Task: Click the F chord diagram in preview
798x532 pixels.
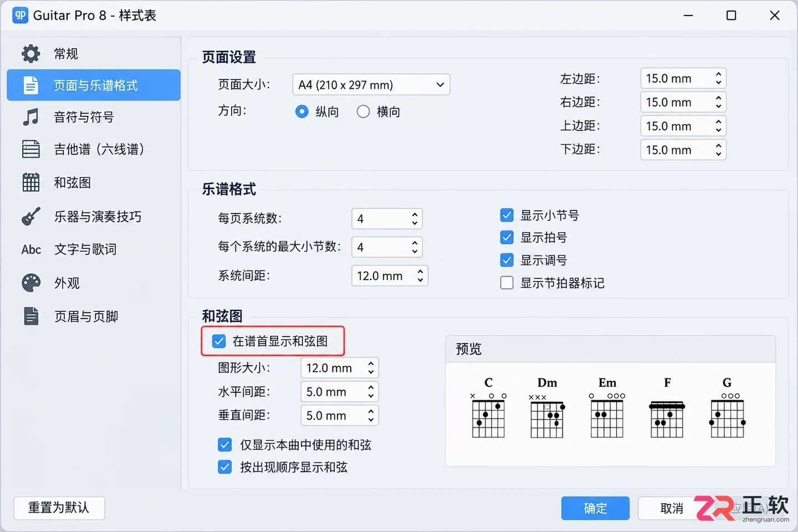Action: click(667, 407)
